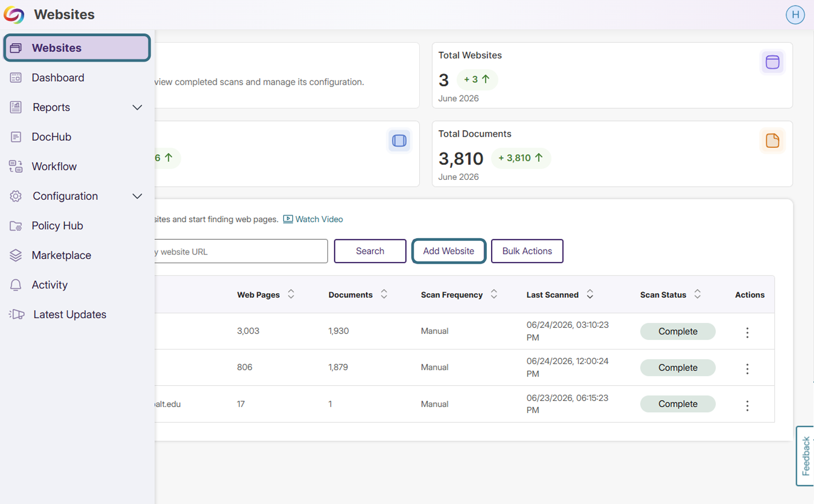Open actions menu for the 17 pages row
The image size is (814, 504).
tap(747, 405)
